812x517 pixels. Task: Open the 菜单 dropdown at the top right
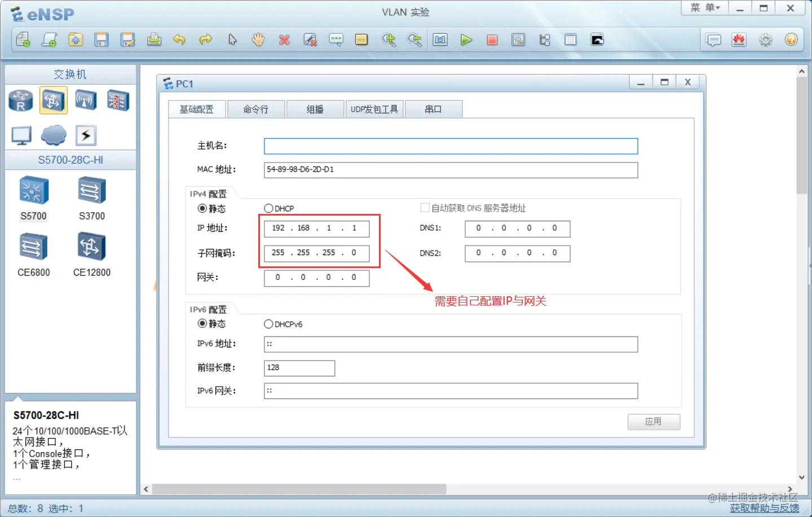coord(703,8)
